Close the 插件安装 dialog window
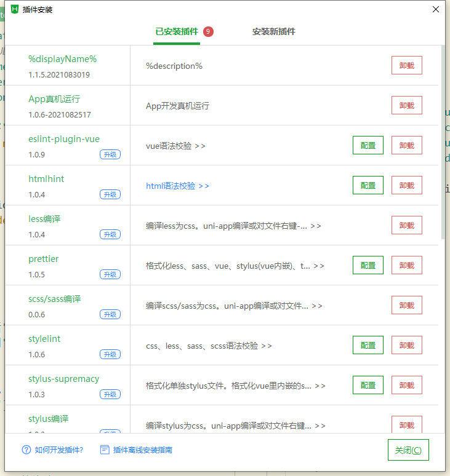This screenshot has height=476, width=450. pos(435,9)
